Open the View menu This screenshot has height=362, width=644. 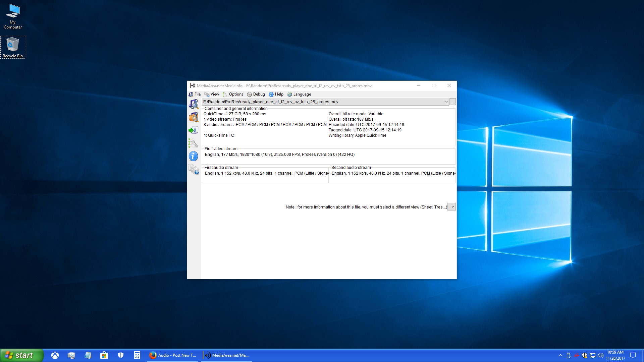[212, 95]
